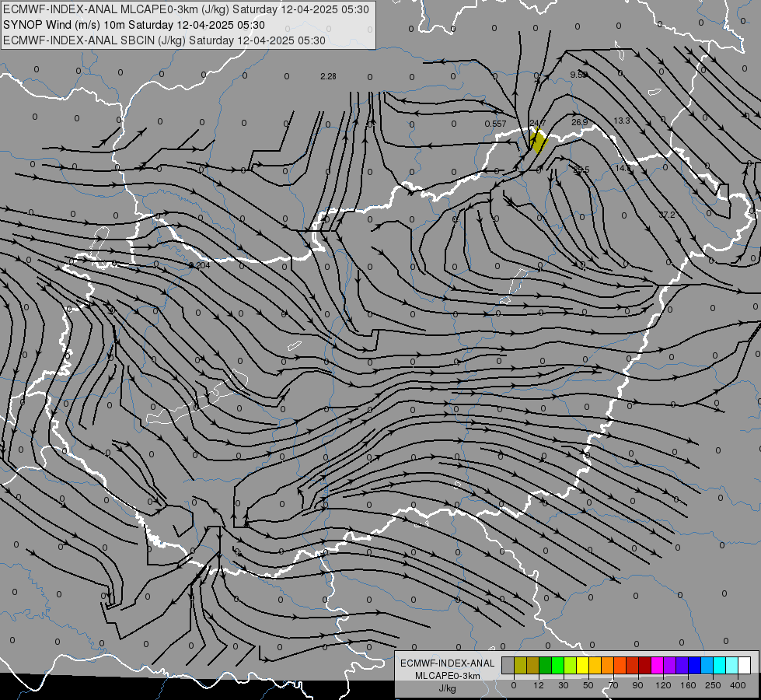Click the SYNOP Wind 10m title line
Viewport: 761px width, 700px height.
tap(134, 25)
